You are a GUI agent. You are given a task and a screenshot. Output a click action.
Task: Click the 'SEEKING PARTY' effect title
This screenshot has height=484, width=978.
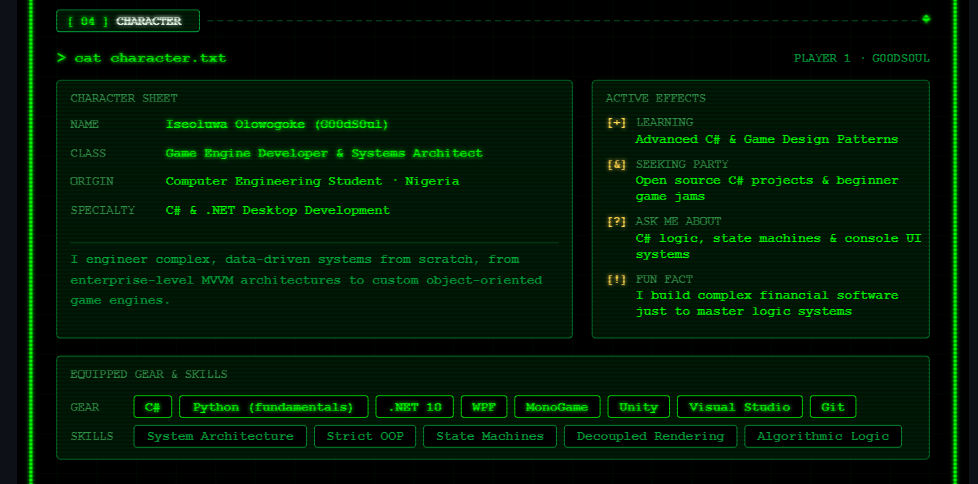(682, 165)
